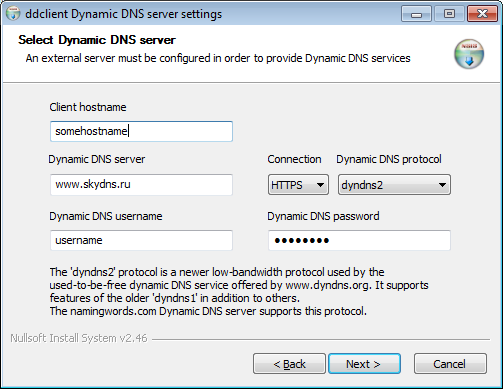This screenshot has width=503, height=389.
Task: Click the Dynamic DNS password field
Action: [359, 240]
